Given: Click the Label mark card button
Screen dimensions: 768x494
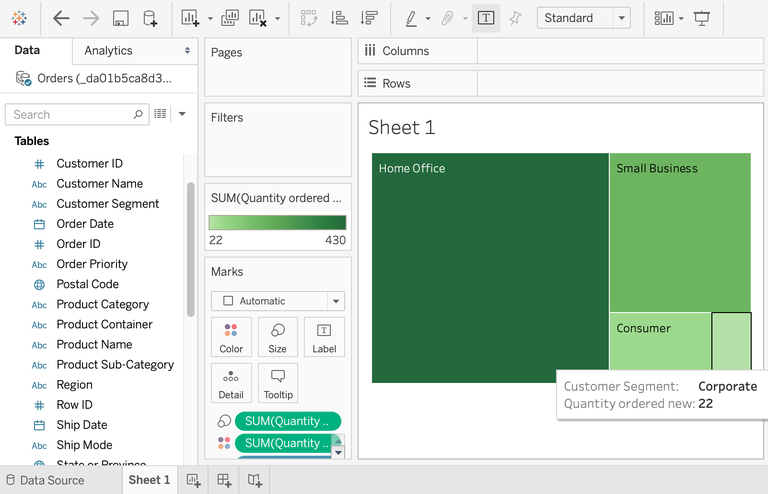Looking at the screenshot, I should click(324, 337).
